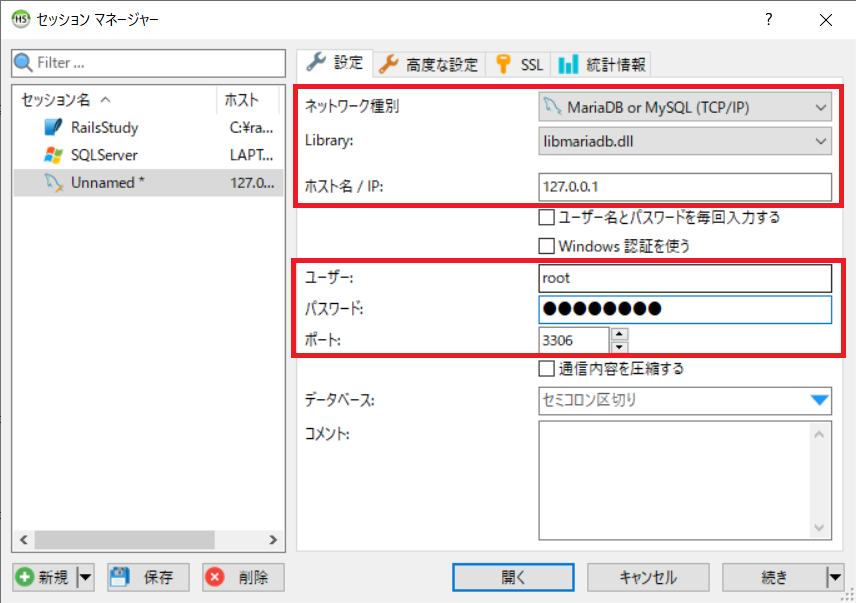Open the ネットワーク種別 dropdown
The image size is (856, 603).
820,107
